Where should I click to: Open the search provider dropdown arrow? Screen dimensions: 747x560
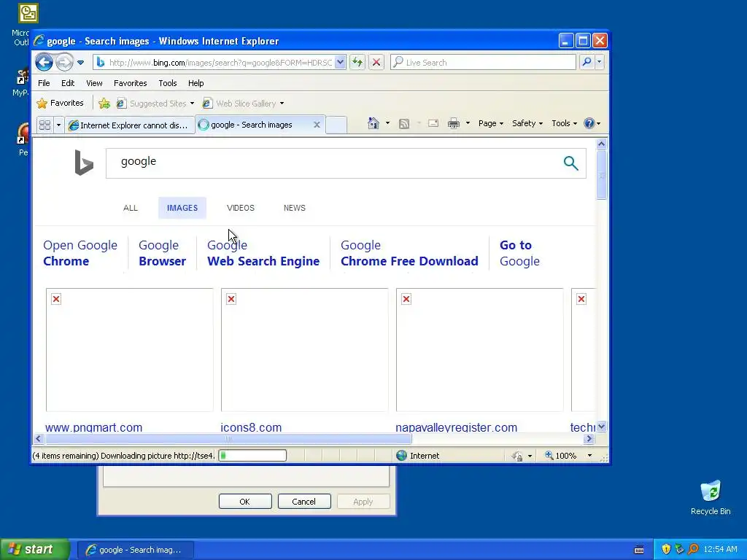click(x=600, y=62)
